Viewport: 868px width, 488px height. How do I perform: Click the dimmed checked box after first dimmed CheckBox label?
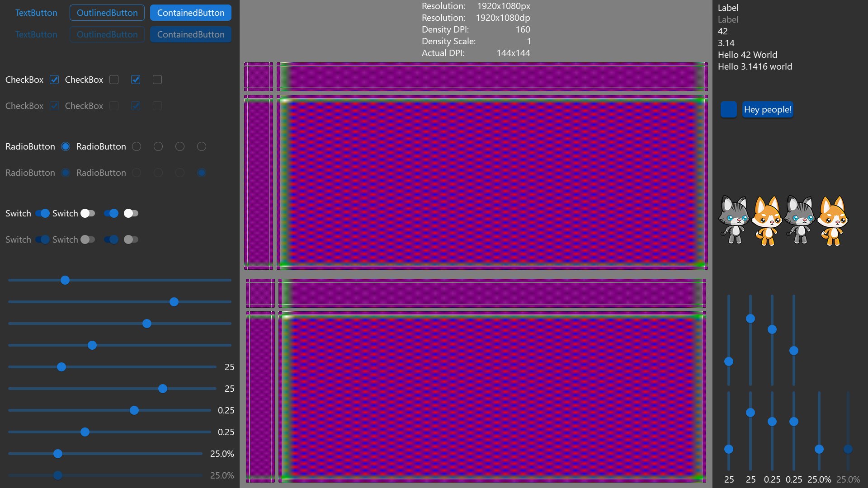tap(54, 106)
